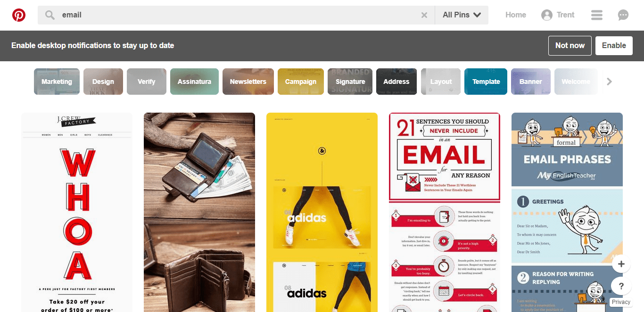Open the yellow adidas pin

pos(322,212)
